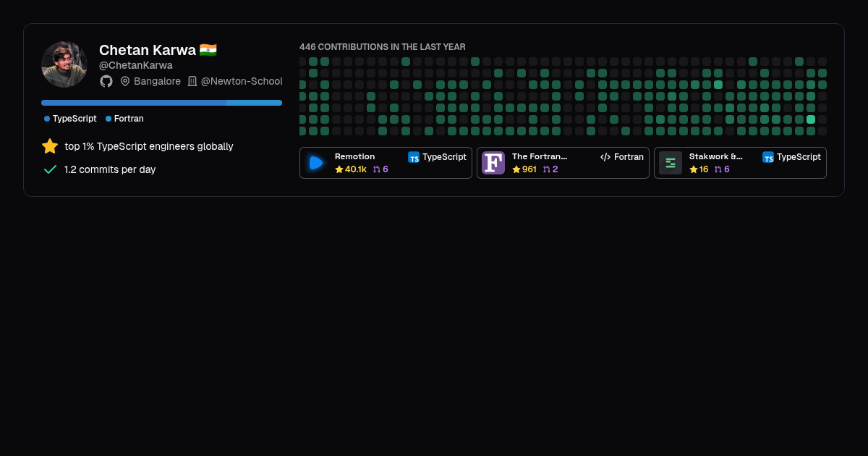Select the name Chetan Karwa
The width and height of the screenshot is (868, 456).
(x=148, y=50)
